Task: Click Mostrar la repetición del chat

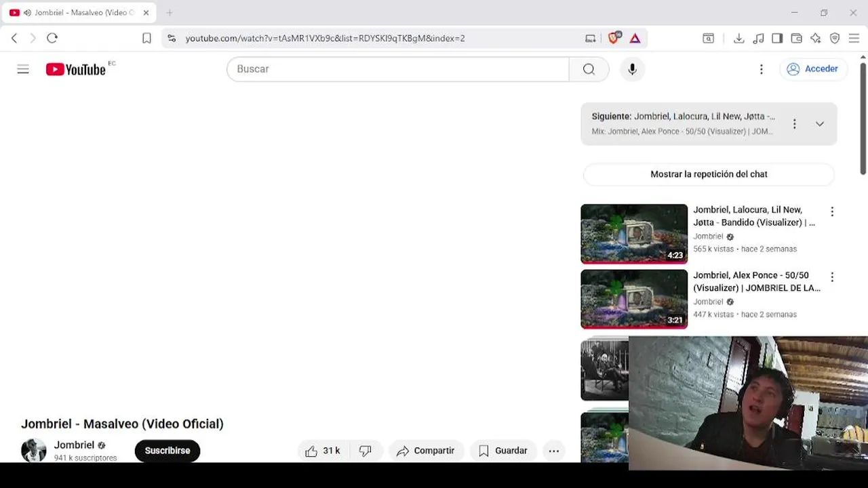Action: coord(709,174)
